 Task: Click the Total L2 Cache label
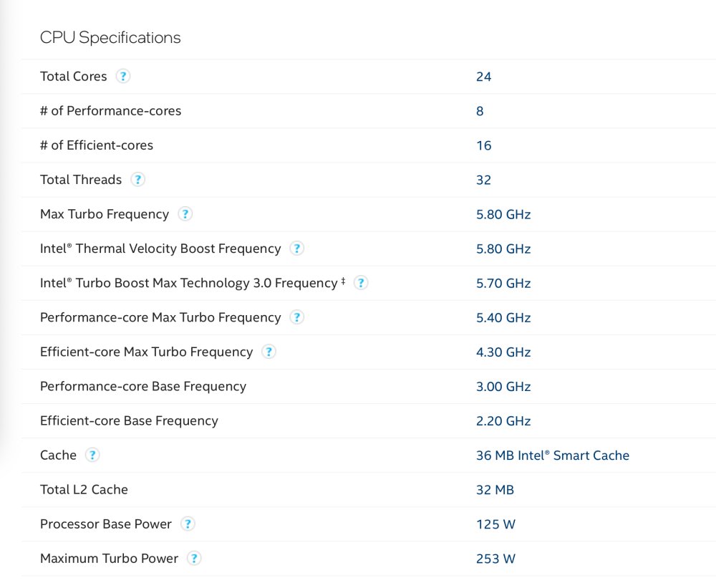(84, 489)
